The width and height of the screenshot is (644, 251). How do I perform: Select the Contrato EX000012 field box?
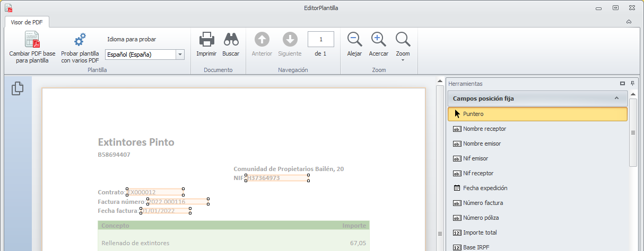[x=155, y=192]
